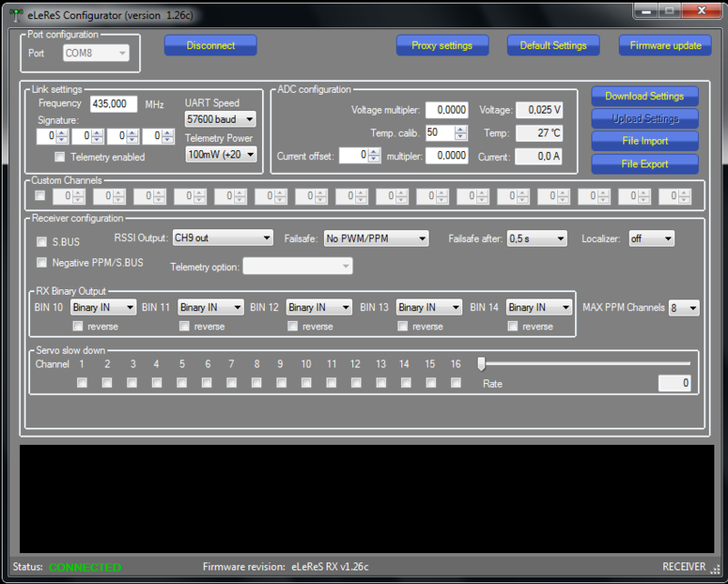Increase the Temp. calib. value
This screenshot has width=728, height=584.
[x=460, y=129]
